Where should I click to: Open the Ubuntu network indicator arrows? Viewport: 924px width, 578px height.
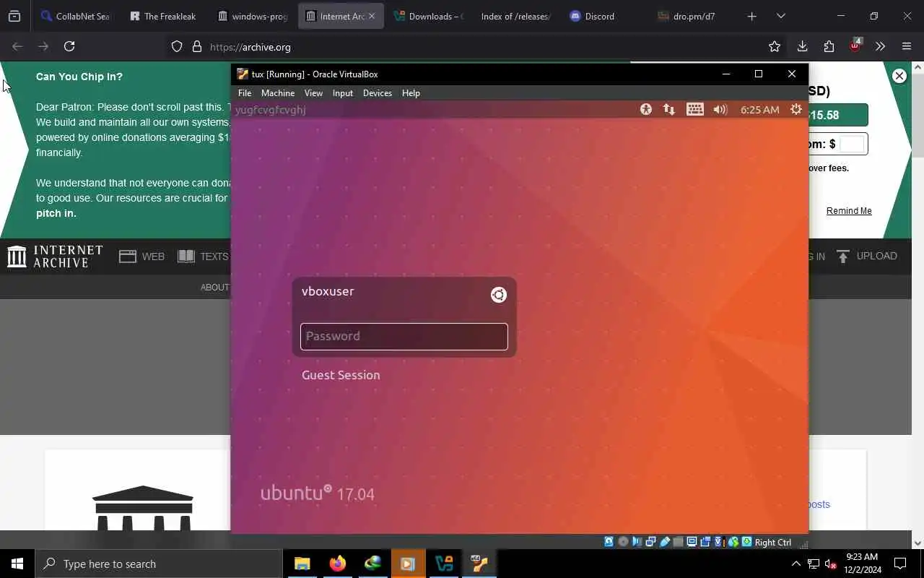669,109
